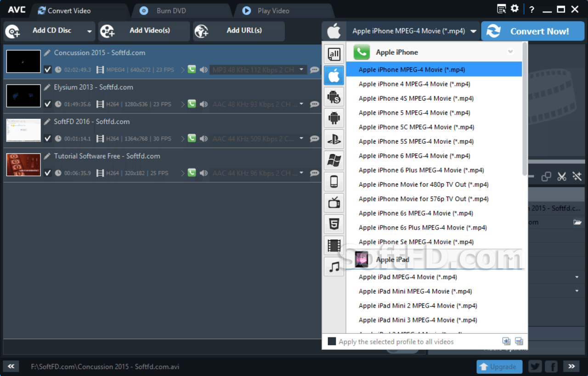Open the Add CD Disc dropdown arrow

click(x=90, y=32)
